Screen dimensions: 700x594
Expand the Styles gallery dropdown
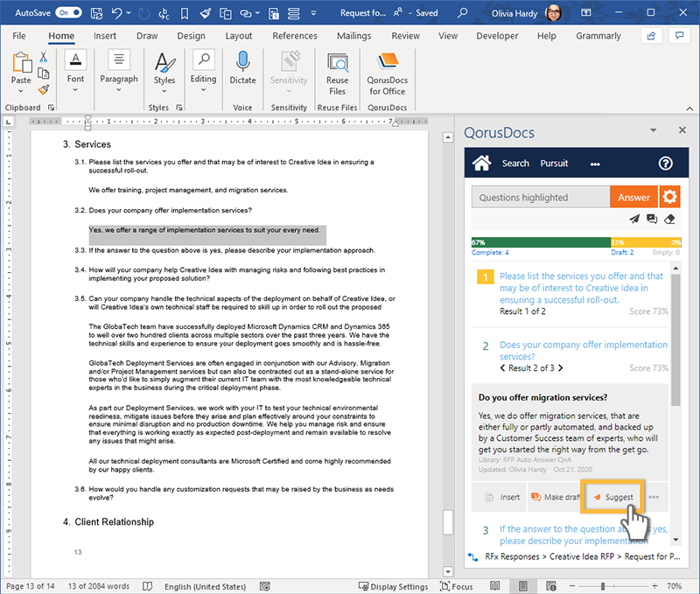[164, 80]
